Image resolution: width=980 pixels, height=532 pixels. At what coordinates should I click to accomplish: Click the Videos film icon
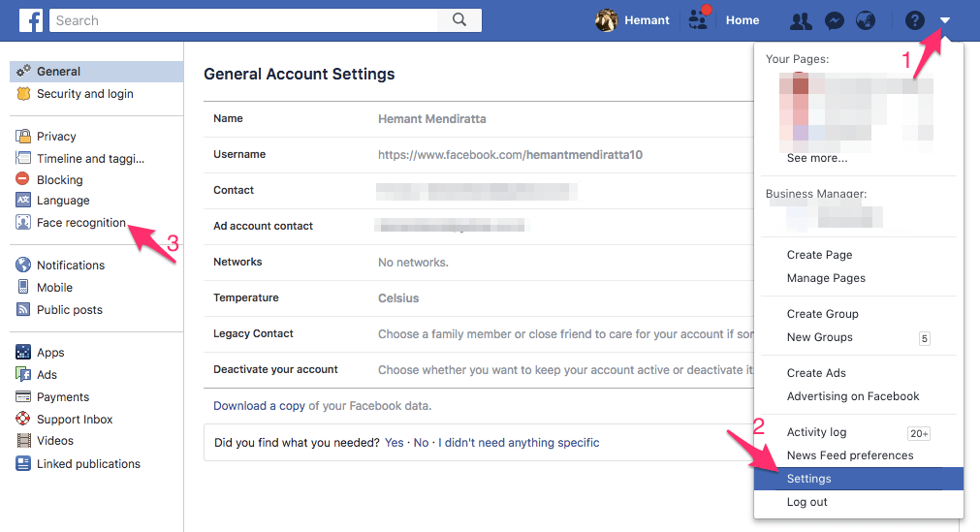(24, 441)
